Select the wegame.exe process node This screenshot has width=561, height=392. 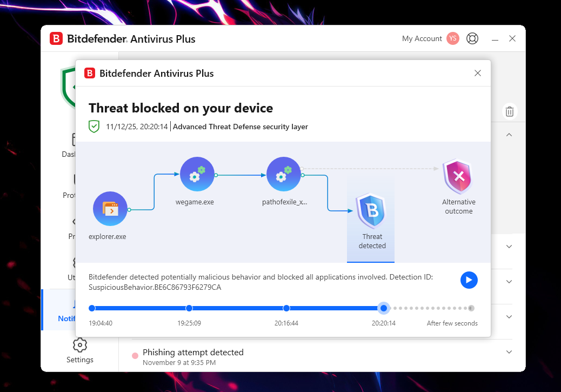pos(197,174)
